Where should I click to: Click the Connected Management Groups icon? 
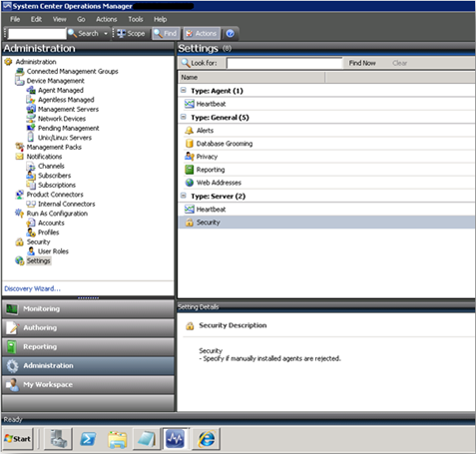coord(20,71)
